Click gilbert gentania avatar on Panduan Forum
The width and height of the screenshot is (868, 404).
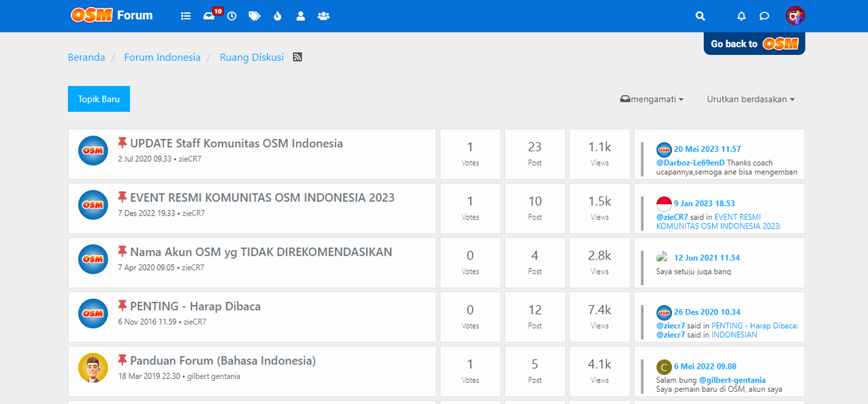pyautogui.click(x=93, y=367)
